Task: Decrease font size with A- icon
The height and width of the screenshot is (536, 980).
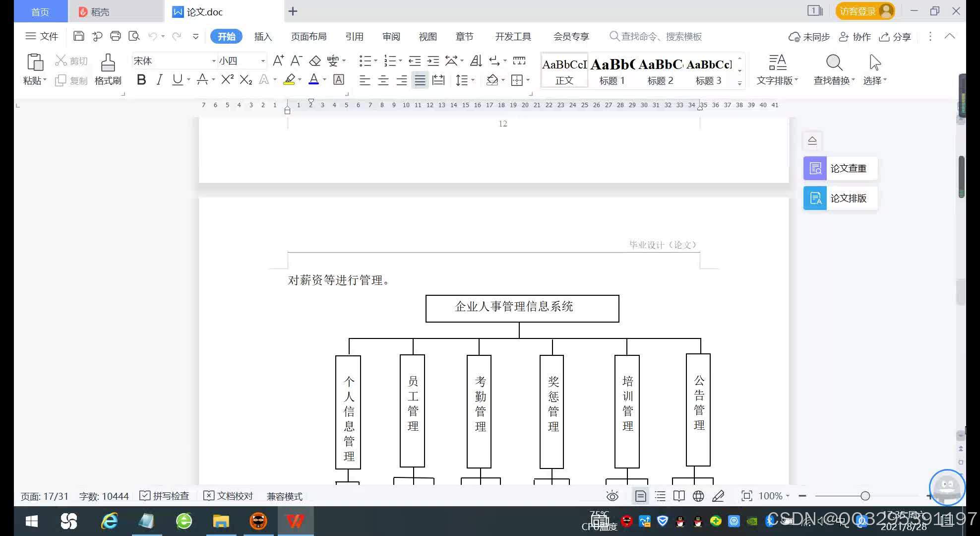Action: tap(297, 61)
